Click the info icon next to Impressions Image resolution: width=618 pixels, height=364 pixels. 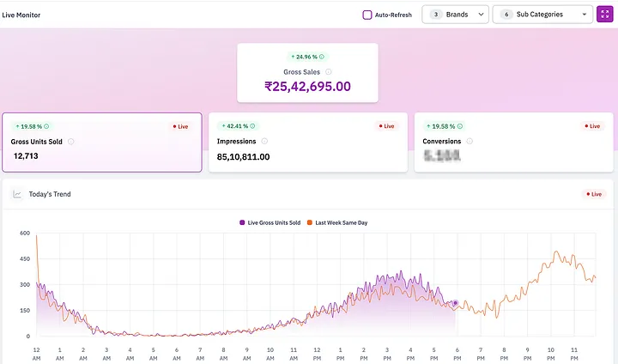tap(264, 142)
